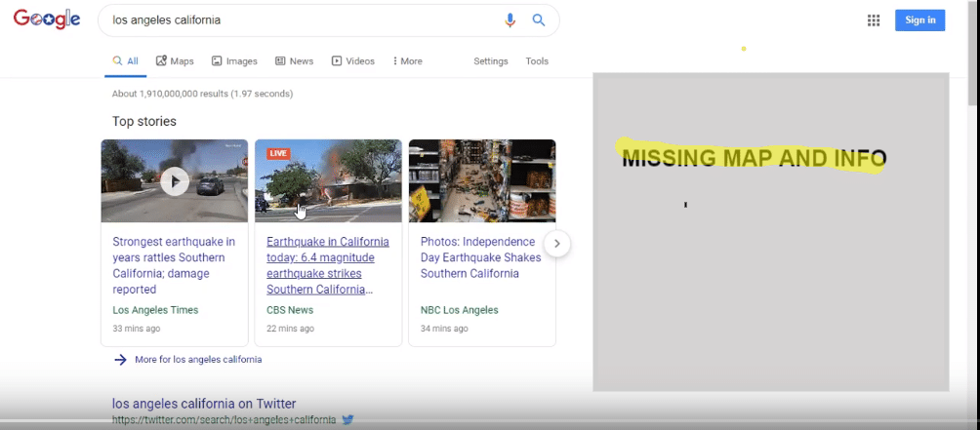This screenshot has width=980, height=430.
Task: Show next top stories with arrow
Action: tap(557, 244)
